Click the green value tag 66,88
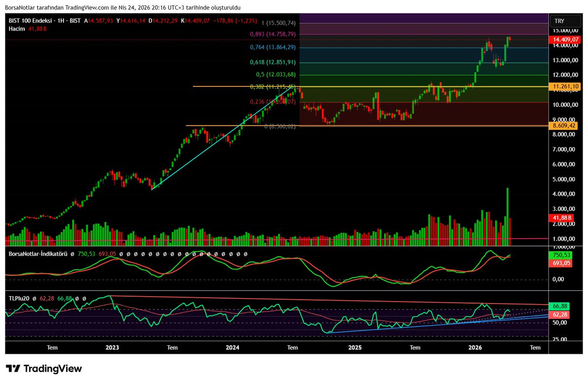Viewport: 588px width, 383px height. tap(559, 306)
